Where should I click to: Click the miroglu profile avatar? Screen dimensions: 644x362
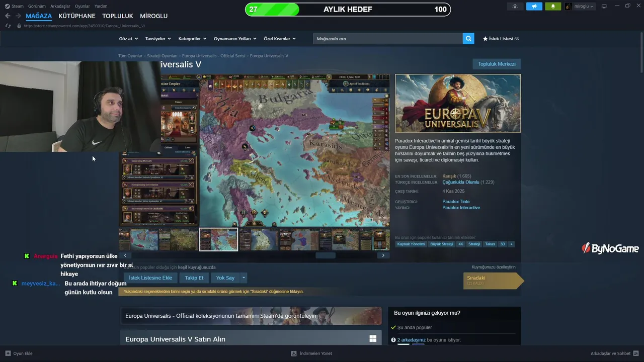coord(569,6)
